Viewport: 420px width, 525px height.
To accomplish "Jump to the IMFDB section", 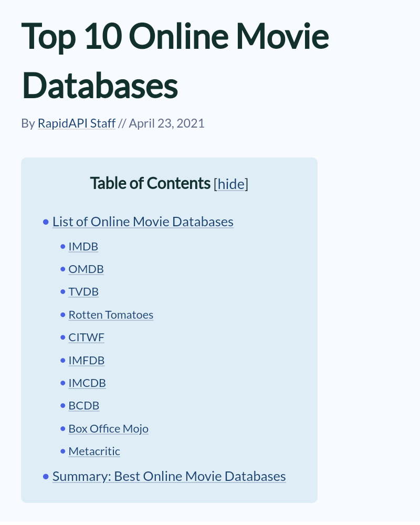I will [x=86, y=360].
